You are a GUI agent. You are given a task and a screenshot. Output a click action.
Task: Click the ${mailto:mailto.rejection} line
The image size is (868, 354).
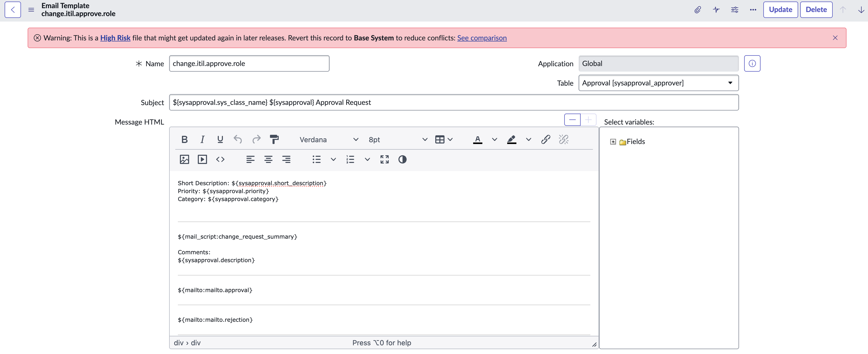[x=215, y=320]
